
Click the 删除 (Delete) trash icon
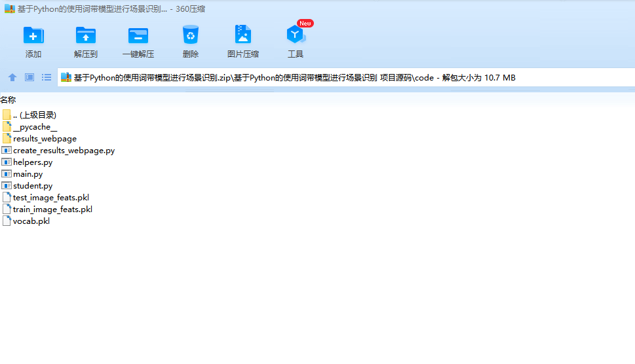(x=190, y=35)
